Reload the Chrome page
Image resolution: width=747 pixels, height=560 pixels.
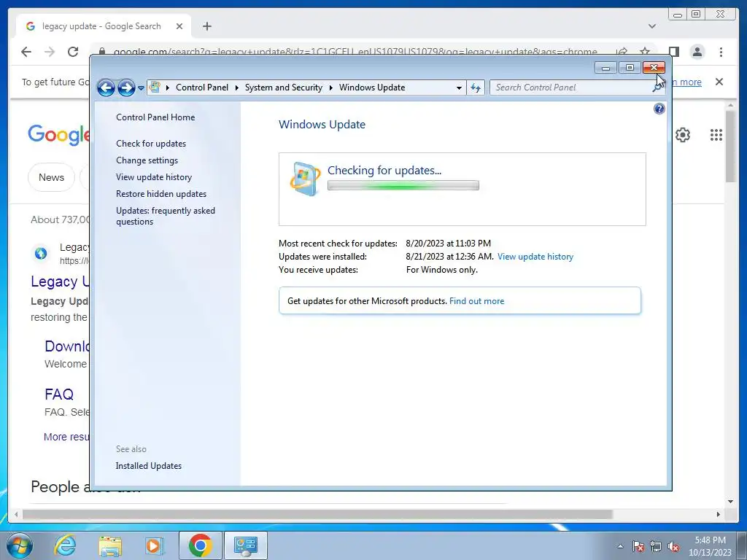[73, 52]
